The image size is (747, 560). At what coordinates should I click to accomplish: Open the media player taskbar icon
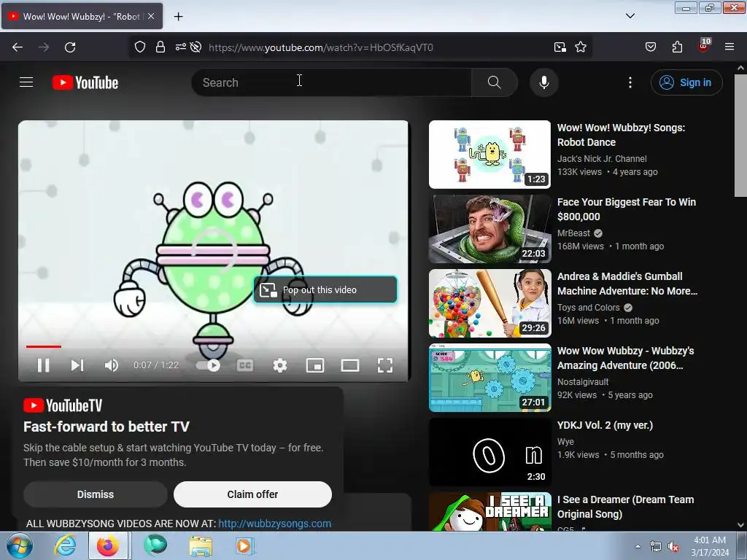click(244, 545)
